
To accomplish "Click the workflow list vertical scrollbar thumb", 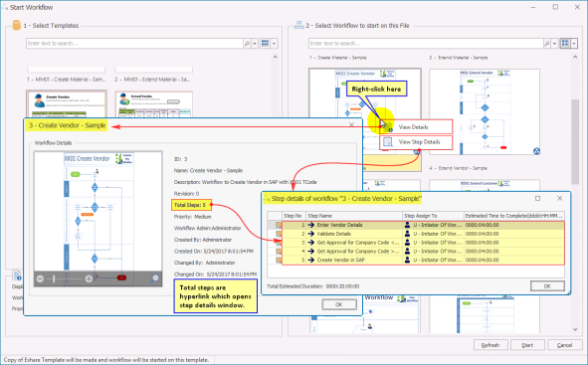I will pyautogui.click(x=575, y=141).
